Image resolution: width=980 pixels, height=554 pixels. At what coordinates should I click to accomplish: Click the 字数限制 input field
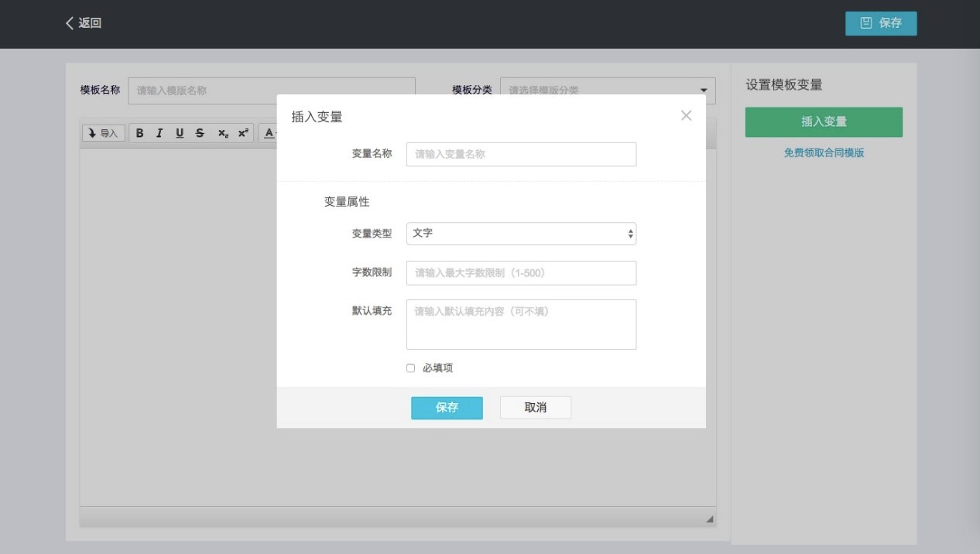(x=521, y=272)
